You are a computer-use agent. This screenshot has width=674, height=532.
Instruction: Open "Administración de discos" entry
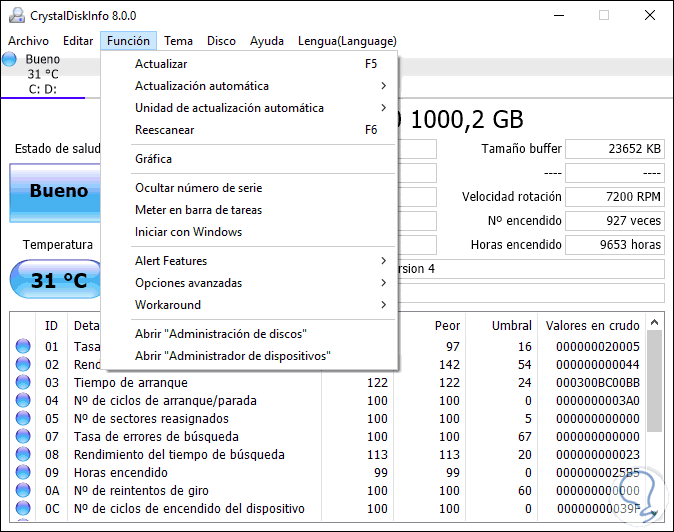pyautogui.click(x=249, y=334)
